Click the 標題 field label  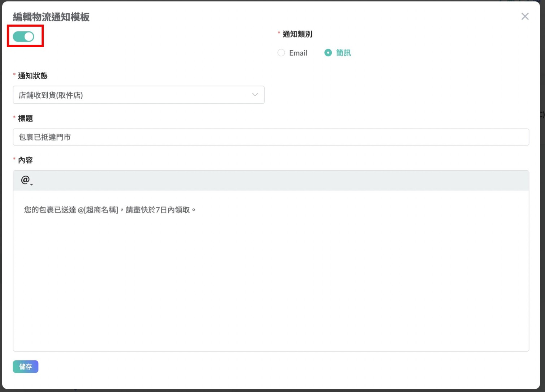pyautogui.click(x=25, y=119)
